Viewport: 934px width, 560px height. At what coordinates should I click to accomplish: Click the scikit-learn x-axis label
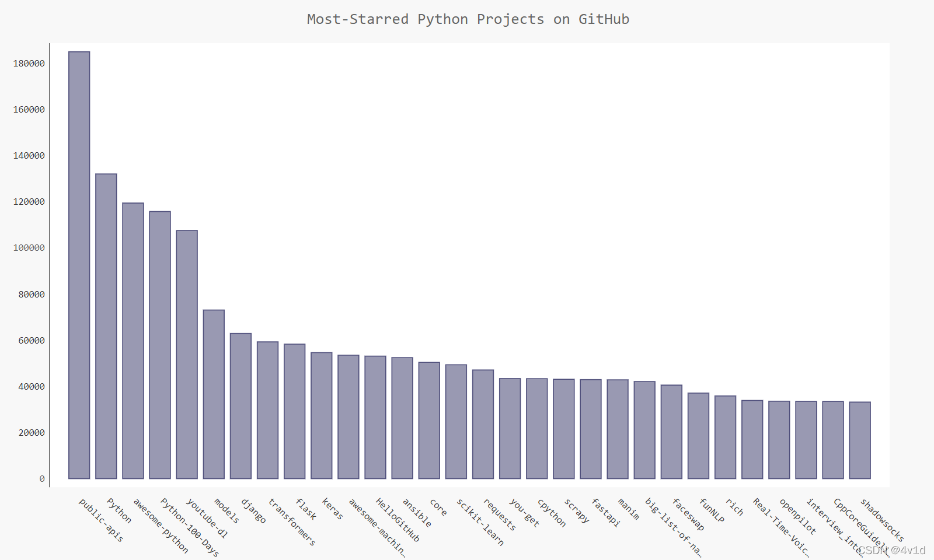coord(480,522)
